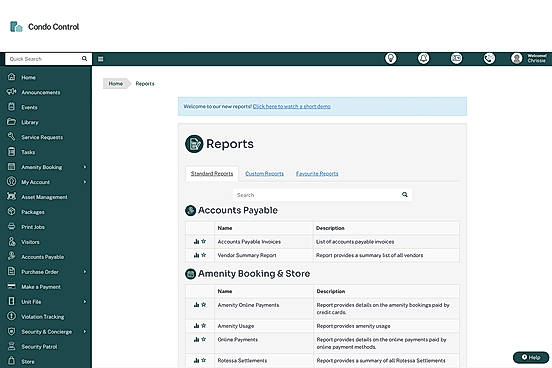
Task: Click the Rotessa Settlements report name
Action: tap(242, 361)
